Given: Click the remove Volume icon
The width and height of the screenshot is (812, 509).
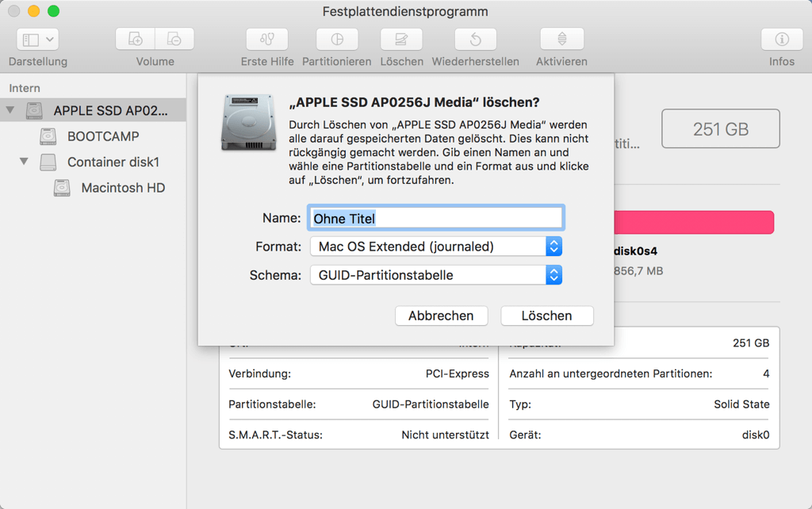Looking at the screenshot, I should coord(174,40).
